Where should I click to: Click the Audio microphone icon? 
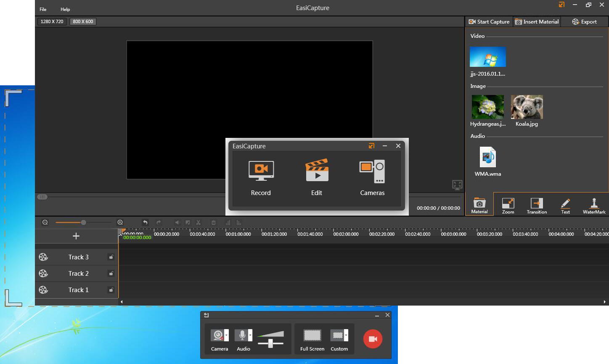click(x=241, y=335)
